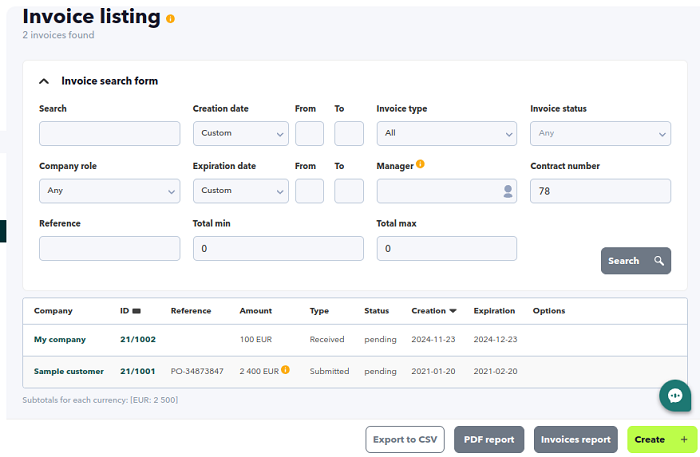Open the Creation date Custom dropdown
The image size is (700, 457).
pos(241,133)
